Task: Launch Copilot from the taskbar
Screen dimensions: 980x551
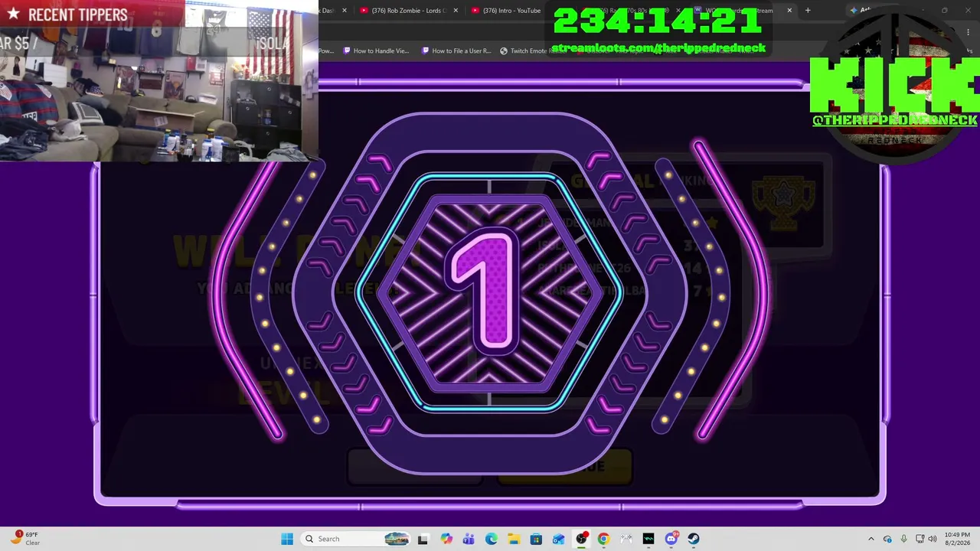Action: [x=446, y=539]
